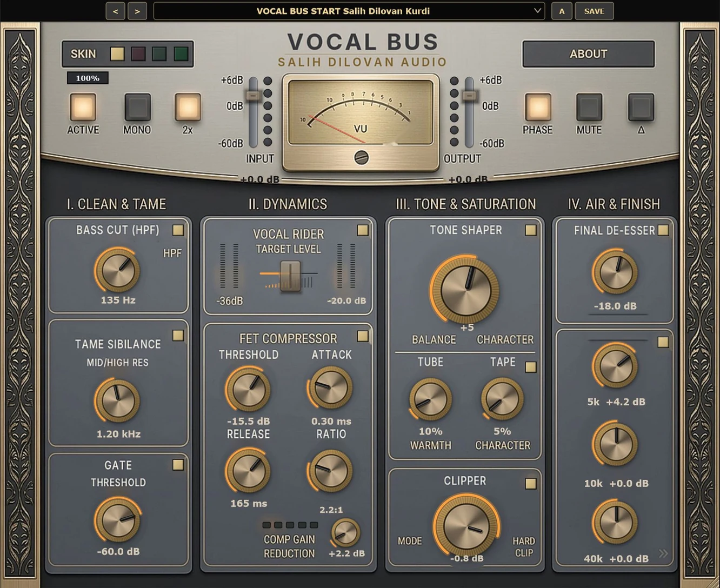Screen dimensions: 720x588
Task: Toggle the TAME SIBILANCE section switch
Action: (x=178, y=336)
